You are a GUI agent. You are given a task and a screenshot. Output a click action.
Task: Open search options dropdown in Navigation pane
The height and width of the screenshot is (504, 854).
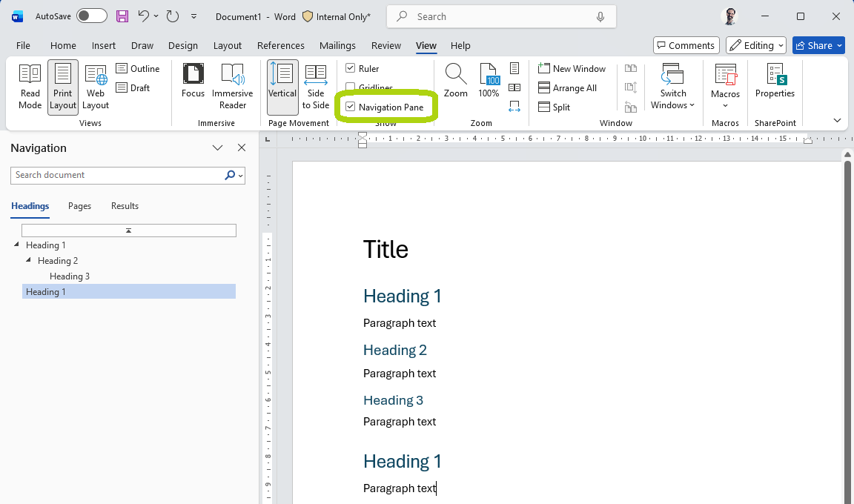click(240, 175)
